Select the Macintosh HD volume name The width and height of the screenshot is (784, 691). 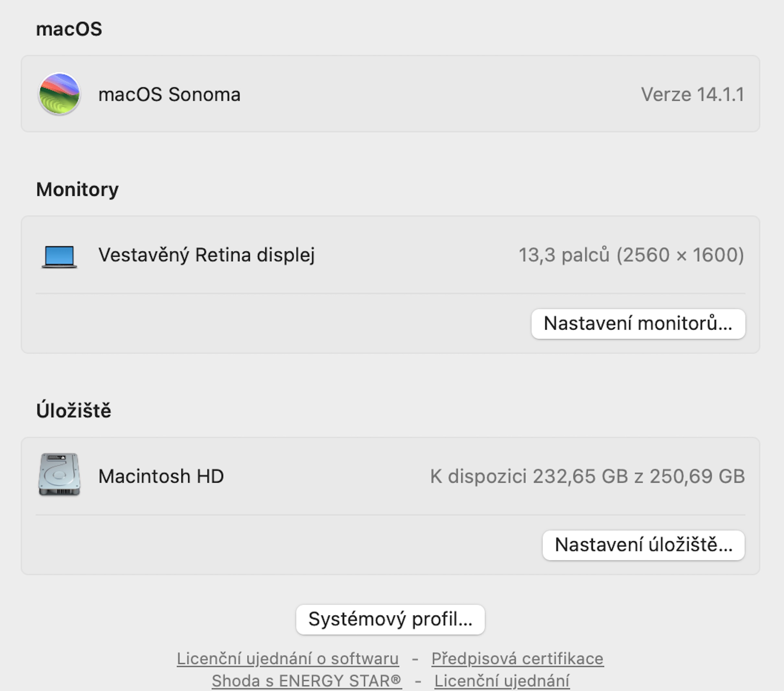point(161,476)
